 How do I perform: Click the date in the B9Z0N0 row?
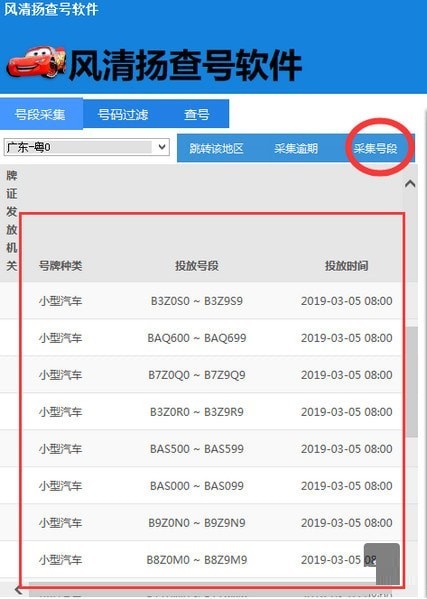pyautogui.click(x=346, y=523)
